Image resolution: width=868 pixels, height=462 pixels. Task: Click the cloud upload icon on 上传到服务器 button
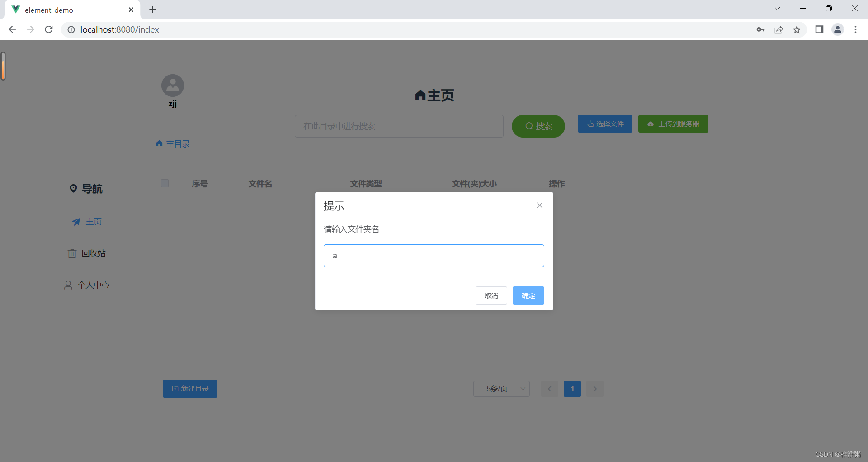[x=651, y=124]
